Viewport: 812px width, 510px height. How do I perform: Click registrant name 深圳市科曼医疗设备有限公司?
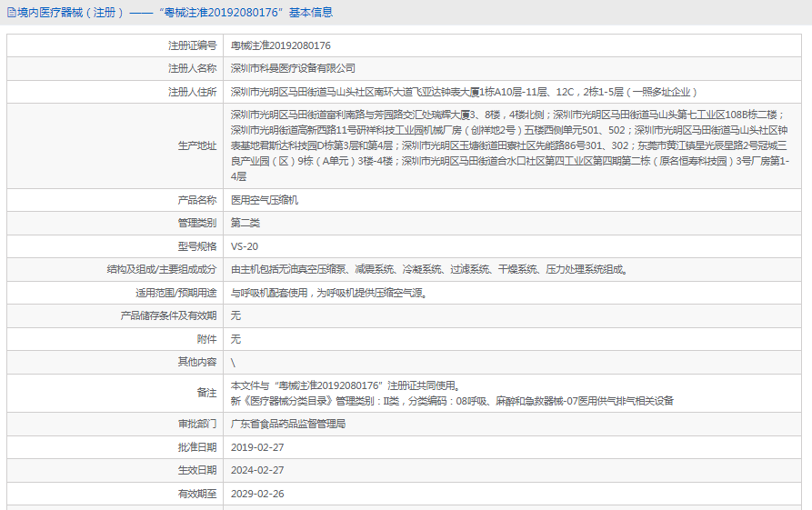(x=293, y=68)
